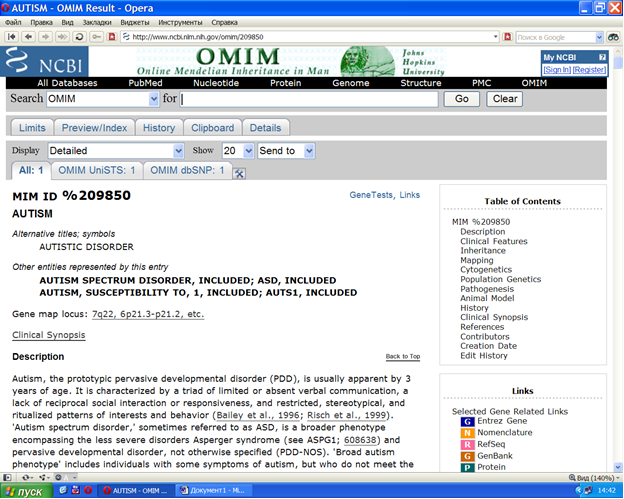Screen dimensions: 624x499
Task: Open the Закладки menu
Action: coord(97,22)
